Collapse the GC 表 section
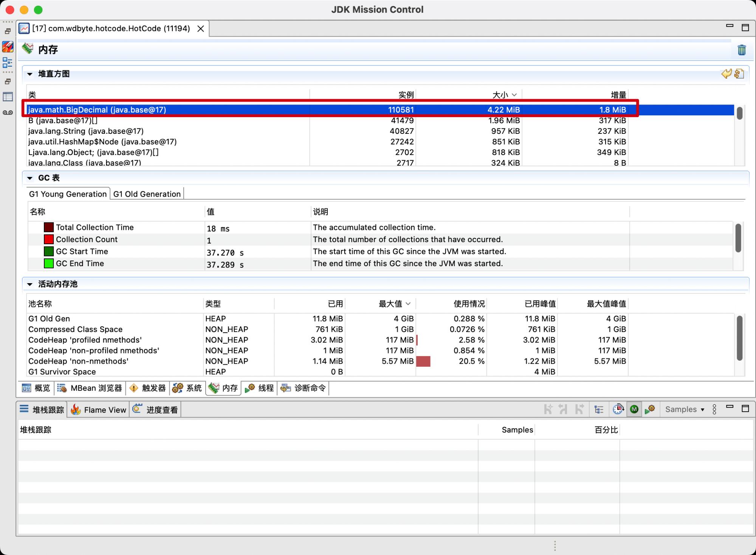 coord(30,178)
